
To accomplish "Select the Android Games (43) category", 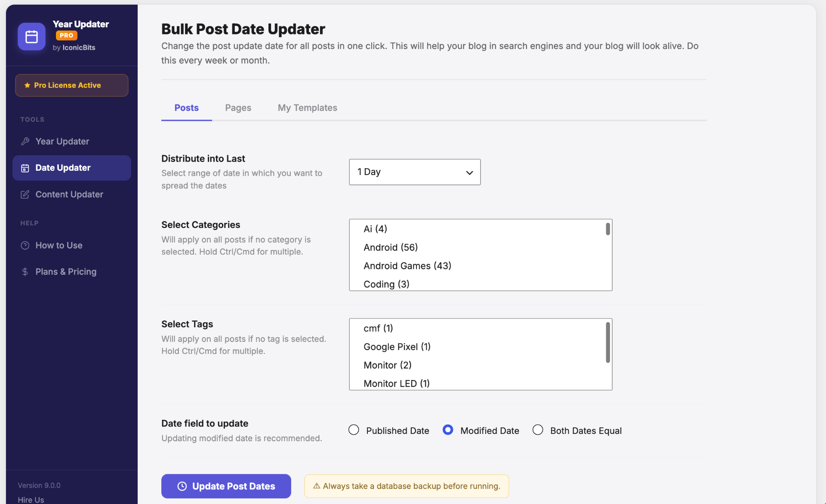I will point(477,266).
